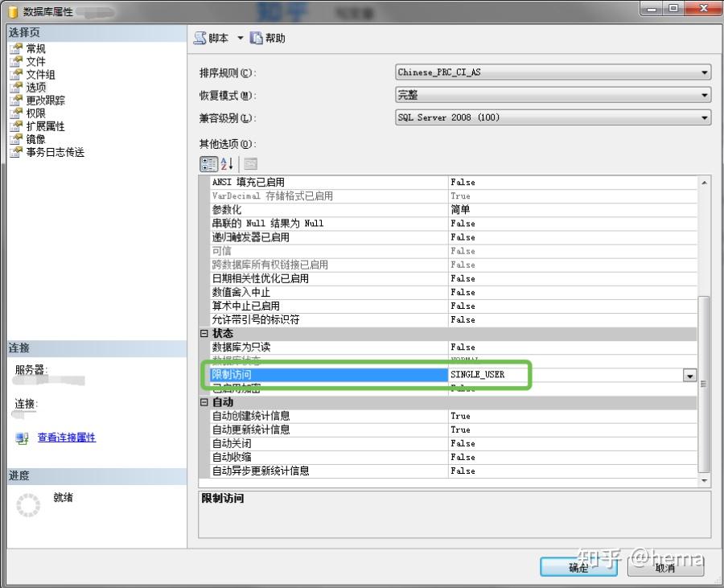Expand the 恢复模式 dropdown
The height and width of the screenshot is (588, 724).
tap(704, 94)
